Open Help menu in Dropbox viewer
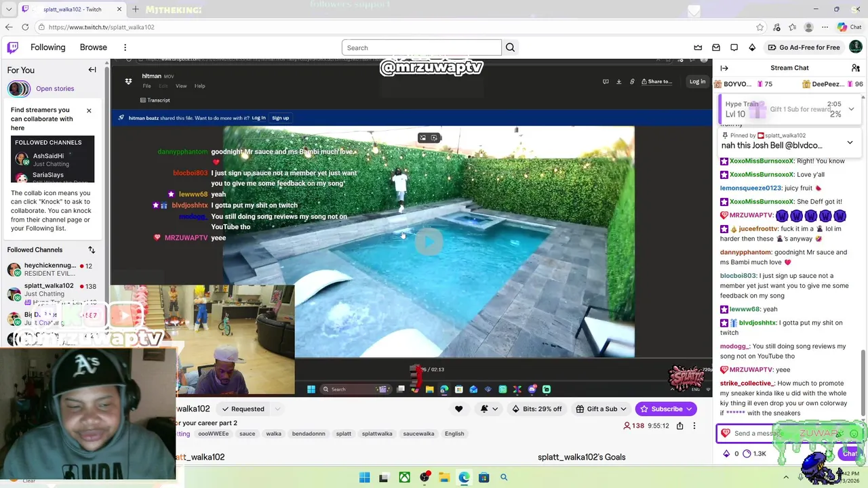Image resolution: width=868 pixels, height=488 pixels. click(x=199, y=86)
